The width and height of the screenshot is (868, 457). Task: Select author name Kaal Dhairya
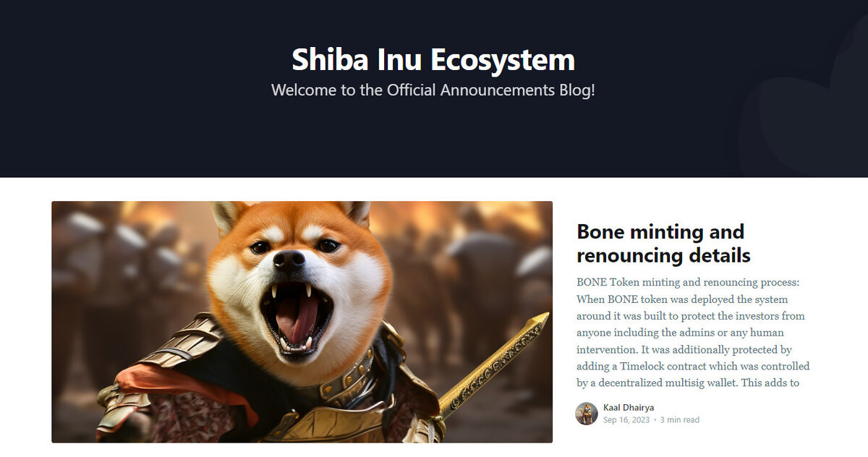[x=629, y=408]
